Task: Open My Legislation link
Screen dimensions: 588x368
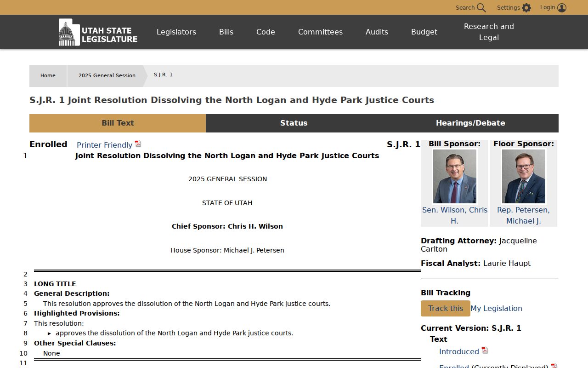Action: [496, 309]
